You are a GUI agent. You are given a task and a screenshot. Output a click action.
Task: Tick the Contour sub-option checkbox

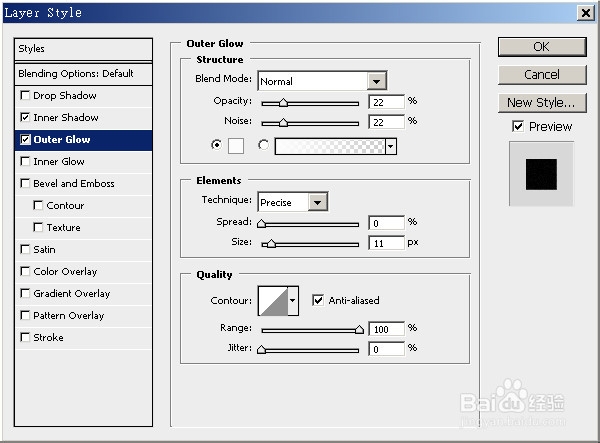(x=38, y=205)
